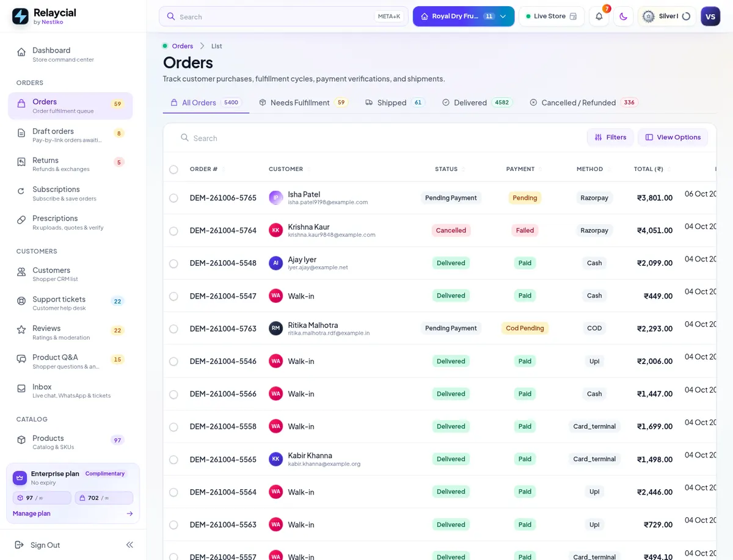The image size is (733, 560).
Task: Click the Inbox mail icon
Action: point(21,388)
